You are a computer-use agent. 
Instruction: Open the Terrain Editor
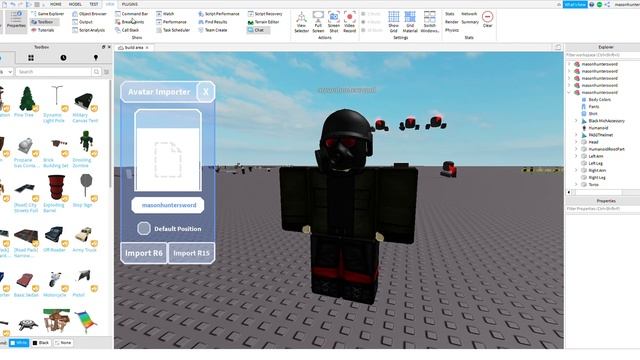263,22
